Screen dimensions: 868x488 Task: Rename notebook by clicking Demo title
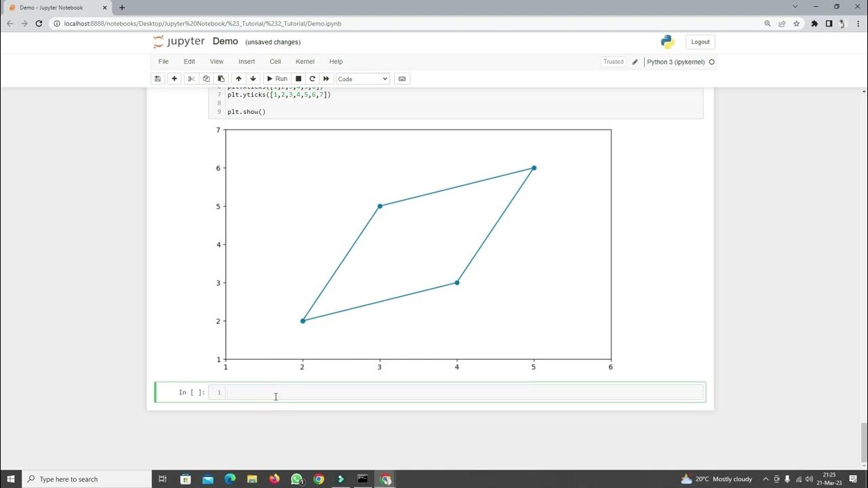225,41
